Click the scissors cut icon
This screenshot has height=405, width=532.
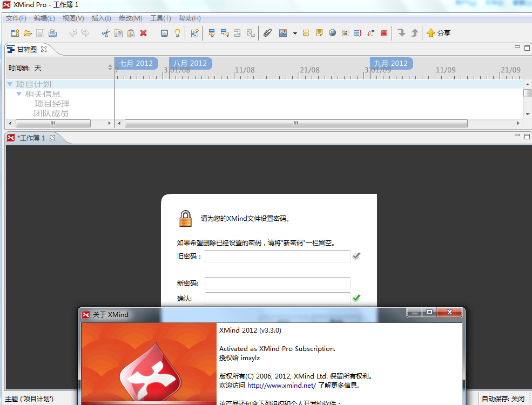coord(105,33)
